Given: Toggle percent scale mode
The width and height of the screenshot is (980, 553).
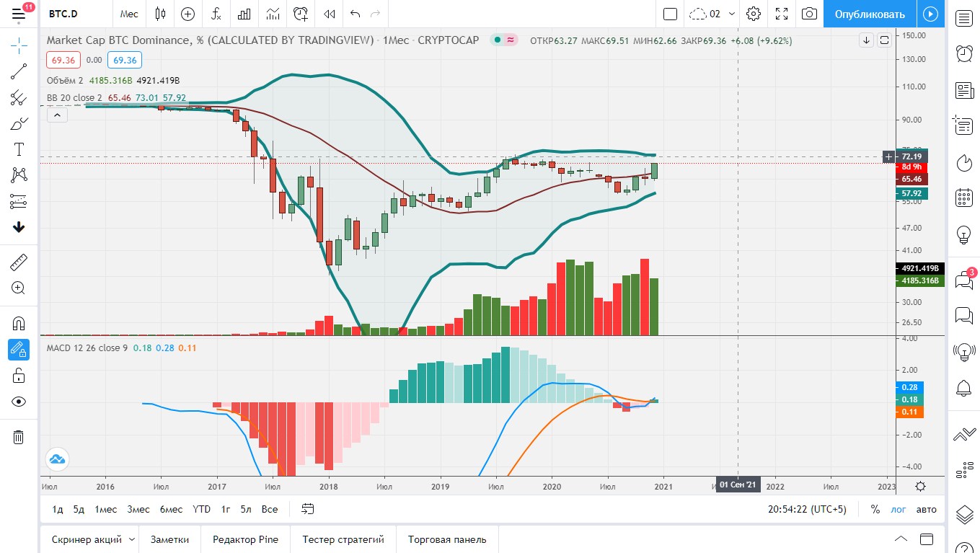Looking at the screenshot, I should [875, 509].
